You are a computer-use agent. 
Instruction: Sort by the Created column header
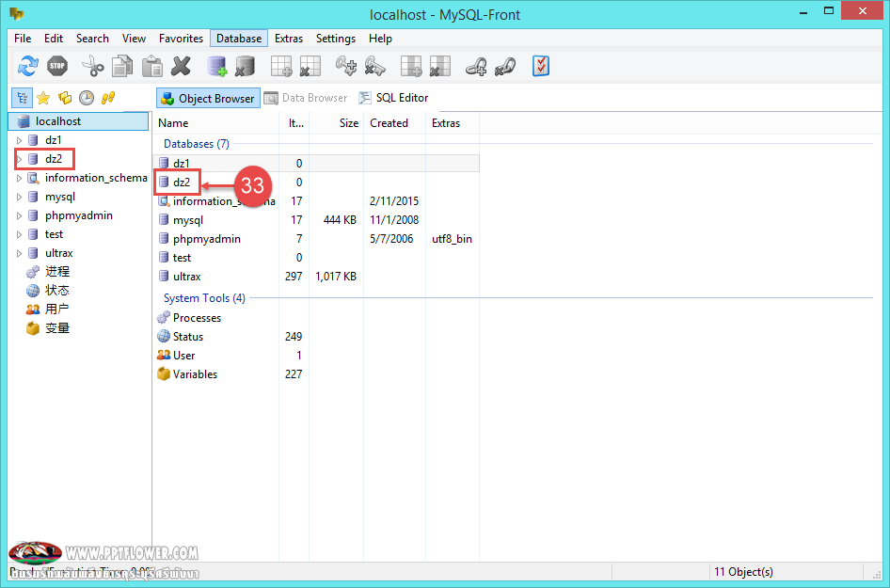point(395,123)
